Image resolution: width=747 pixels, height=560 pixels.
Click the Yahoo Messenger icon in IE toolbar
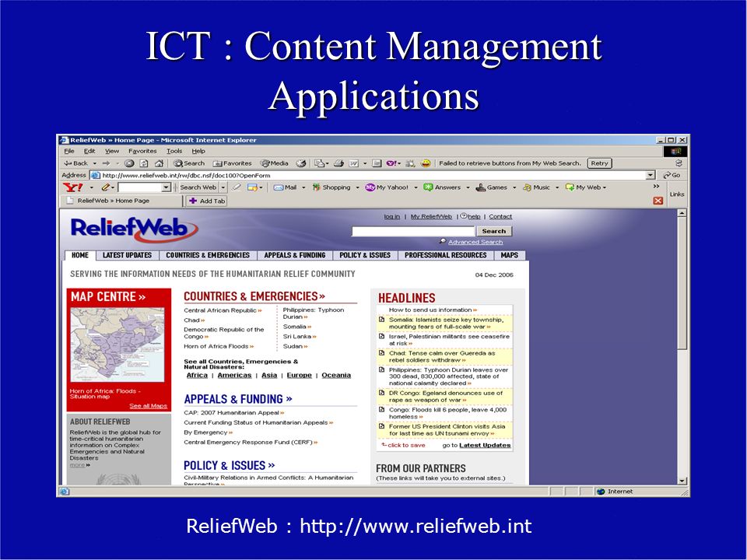391,163
